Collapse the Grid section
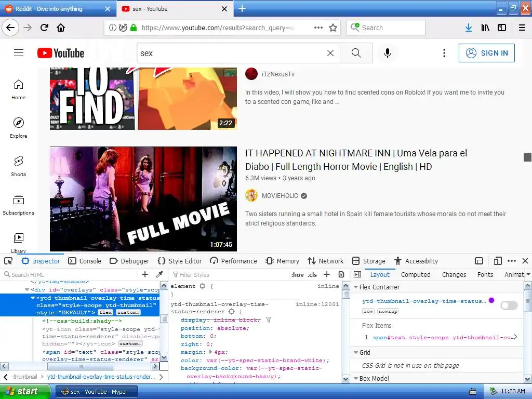Image resolution: width=532 pixels, height=399 pixels. [x=356, y=353]
